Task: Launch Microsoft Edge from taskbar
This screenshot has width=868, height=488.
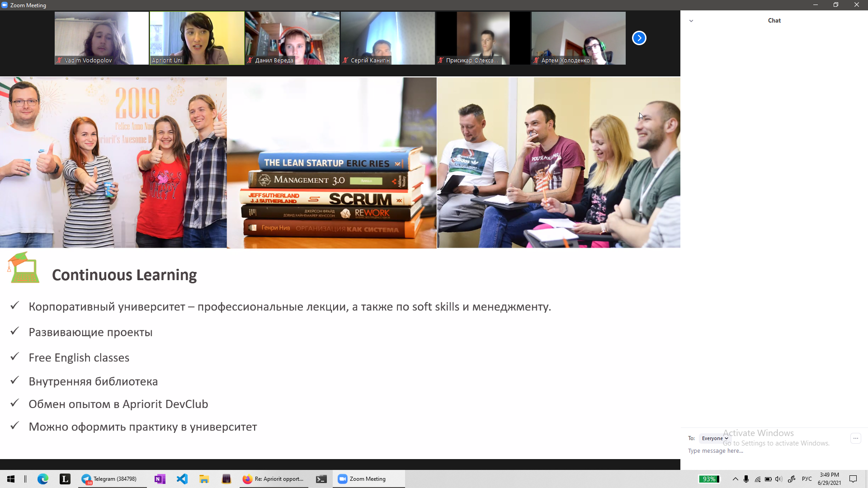Action: (x=43, y=479)
